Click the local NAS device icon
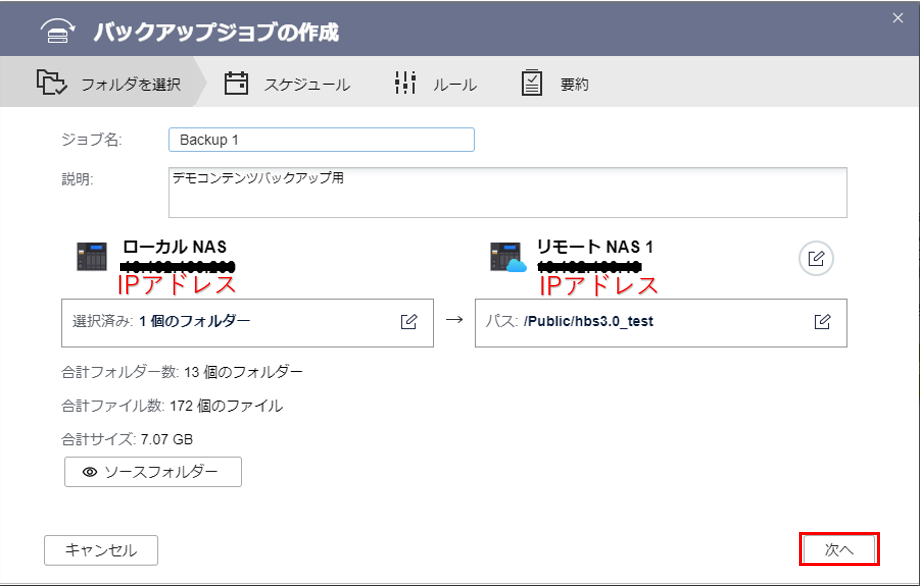The height and width of the screenshot is (586, 920). pyautogui.click(x=92, y=256)
